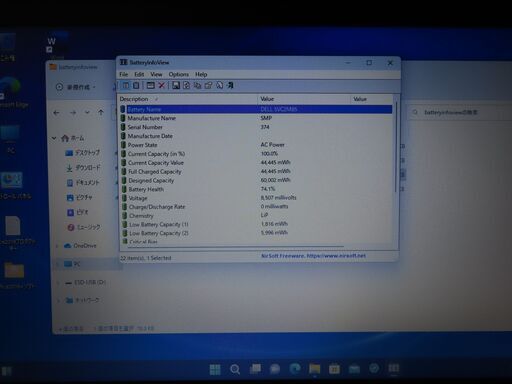Image resolution: width=512 pixels, height=384 pixels.
Task: Open recent locations dropdown in File Explorer
Action: coord(87,113)
